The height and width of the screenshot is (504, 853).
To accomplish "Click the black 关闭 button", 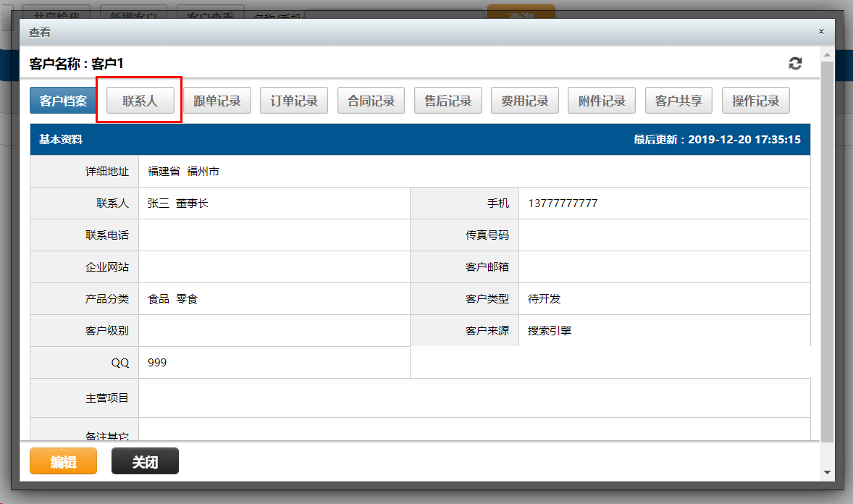I will [x=145, y=461].
